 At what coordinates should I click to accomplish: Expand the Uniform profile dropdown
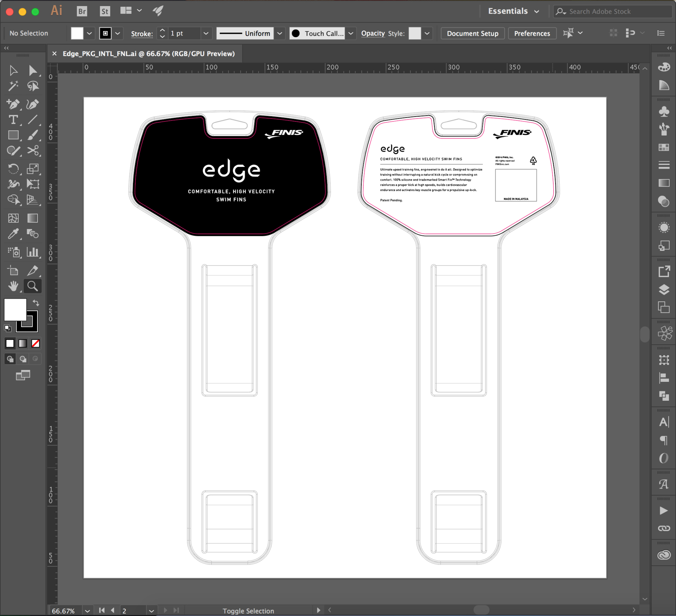(x=280, y=33)
